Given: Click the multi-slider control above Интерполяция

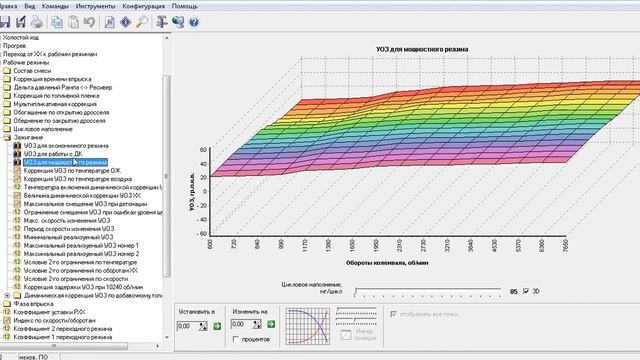Looking at the screenshot, I should click(356, 316).
